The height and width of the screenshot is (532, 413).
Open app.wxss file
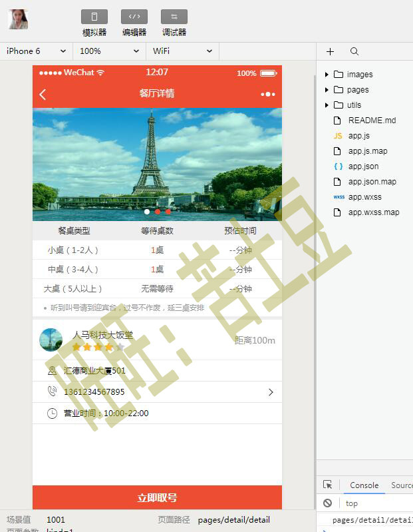coord(365,197)
